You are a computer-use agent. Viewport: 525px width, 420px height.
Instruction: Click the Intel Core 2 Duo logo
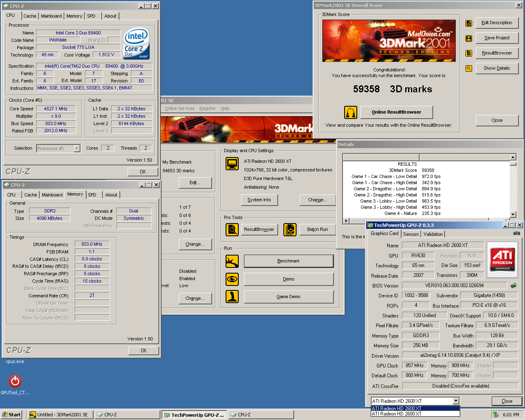(x=137, y=43)
